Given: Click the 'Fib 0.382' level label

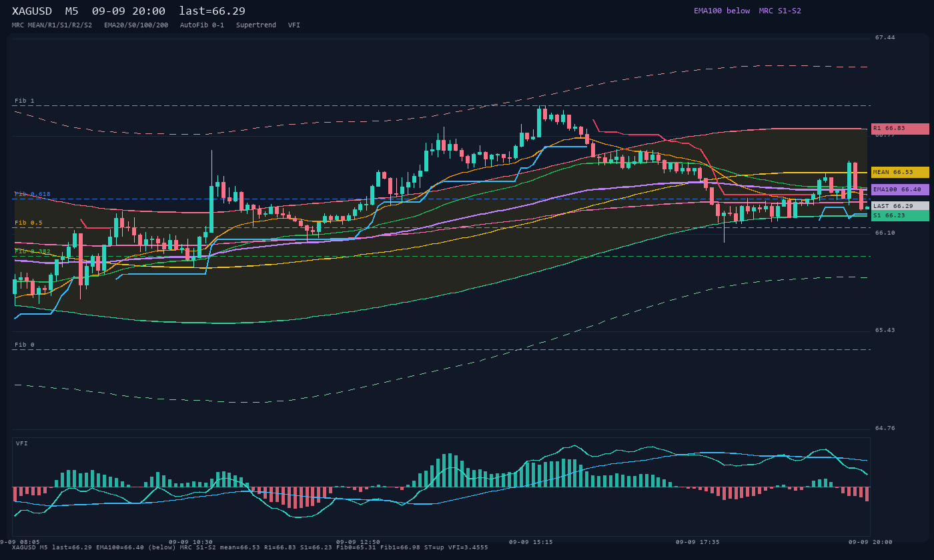Looking at the screenshot, I should click(x=33, y=251).
